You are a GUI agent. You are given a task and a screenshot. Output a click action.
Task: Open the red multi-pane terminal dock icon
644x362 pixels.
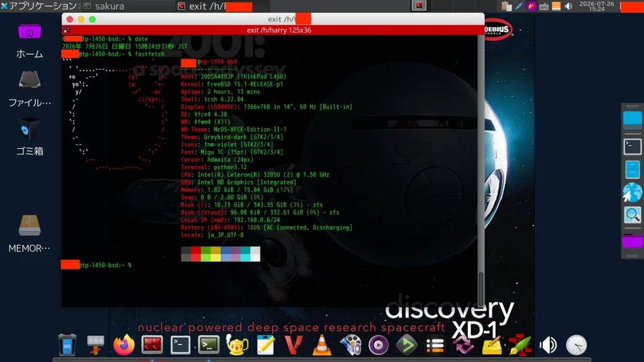click(x=152, y=345)
